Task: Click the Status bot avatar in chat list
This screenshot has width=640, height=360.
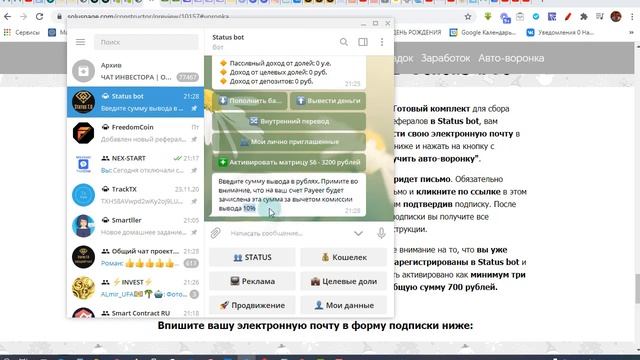Action: click(83, 102)
